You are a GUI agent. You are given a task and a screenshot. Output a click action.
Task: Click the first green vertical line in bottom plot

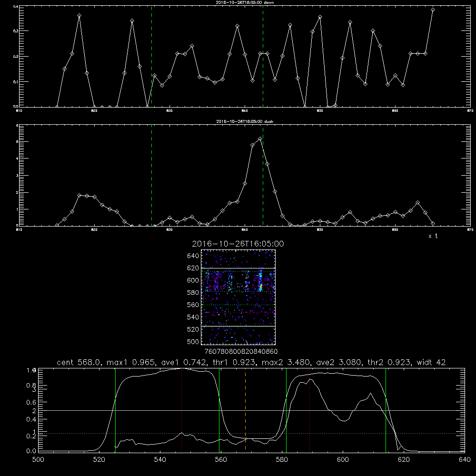[115, 410]
